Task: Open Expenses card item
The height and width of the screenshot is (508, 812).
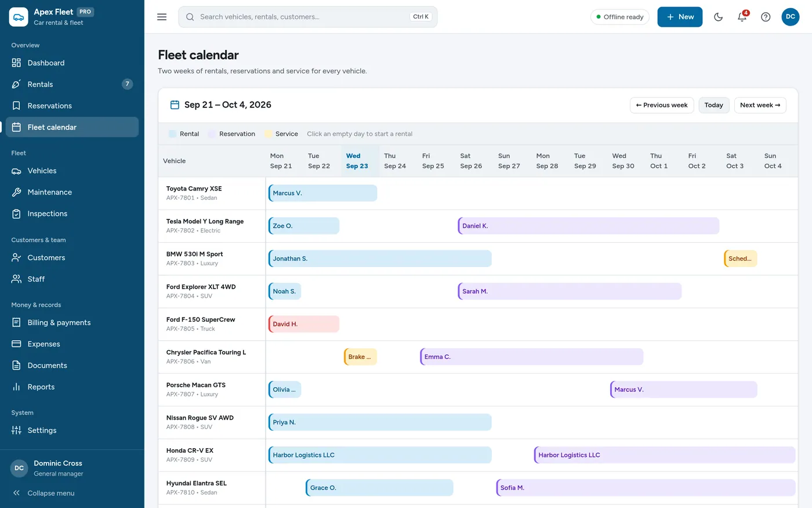Action: (x=72, y=344)
